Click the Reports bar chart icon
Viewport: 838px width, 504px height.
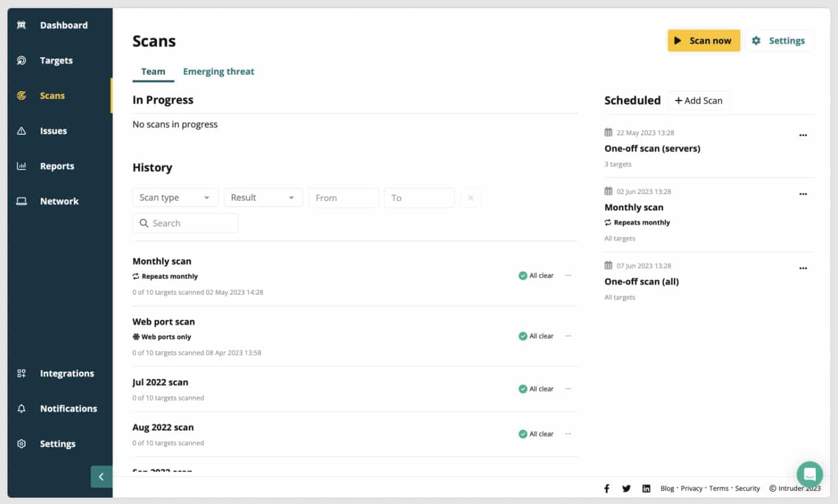click(22, 166)
